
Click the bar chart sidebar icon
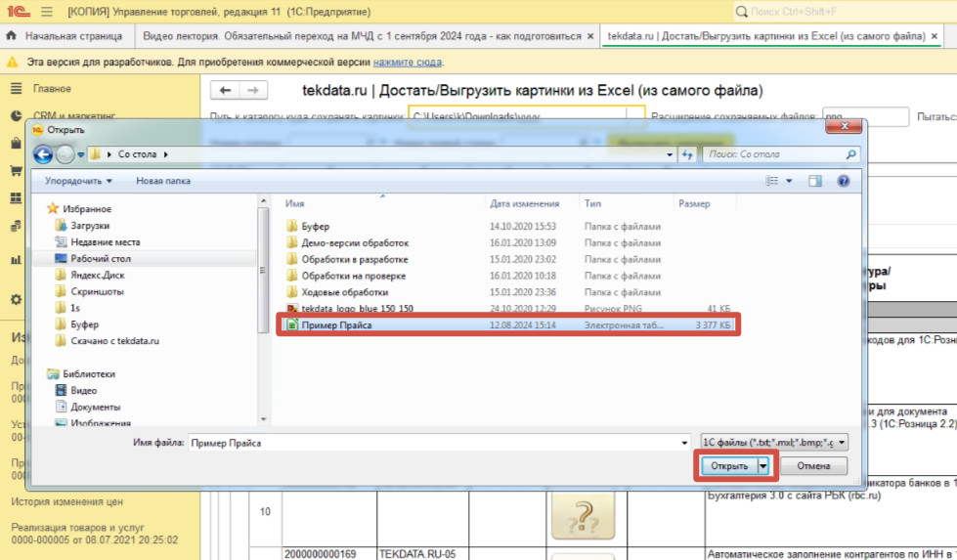(x=16, y=260)
